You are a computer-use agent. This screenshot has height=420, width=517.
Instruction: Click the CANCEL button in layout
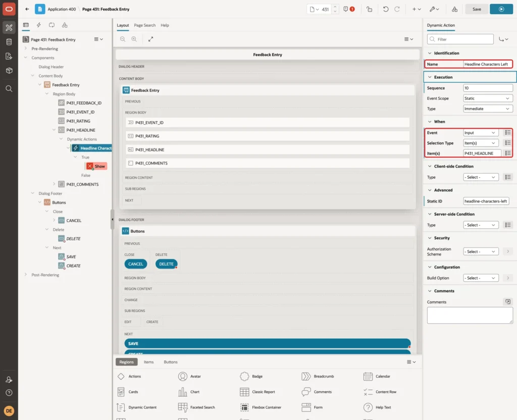(x=135, y=264)
